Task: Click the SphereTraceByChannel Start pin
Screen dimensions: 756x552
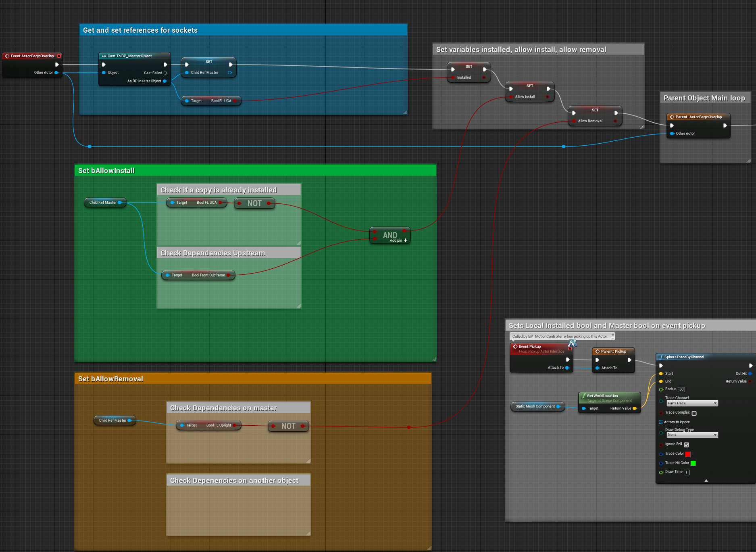Action: click(x=661, y=374)
